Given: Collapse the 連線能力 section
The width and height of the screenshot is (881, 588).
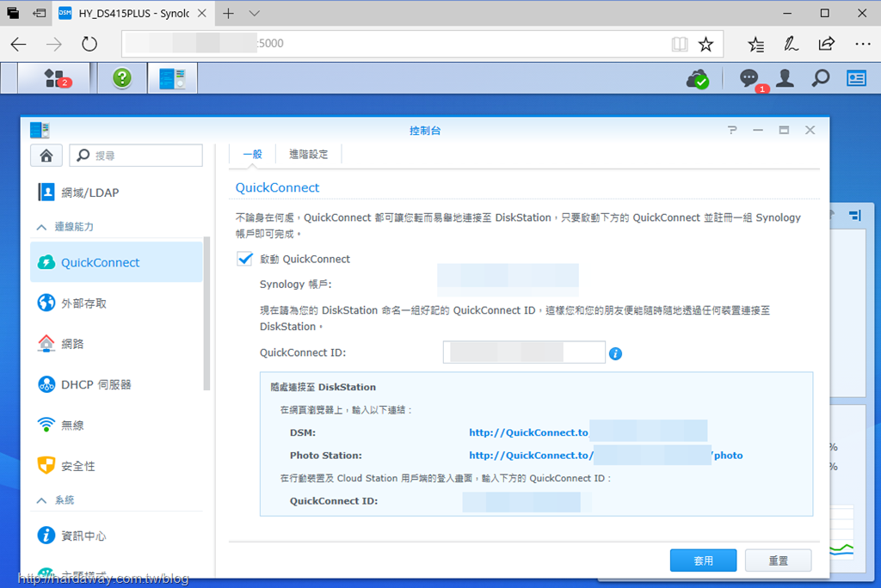Looking at the screenshot, I should click(x=41, y=227).
